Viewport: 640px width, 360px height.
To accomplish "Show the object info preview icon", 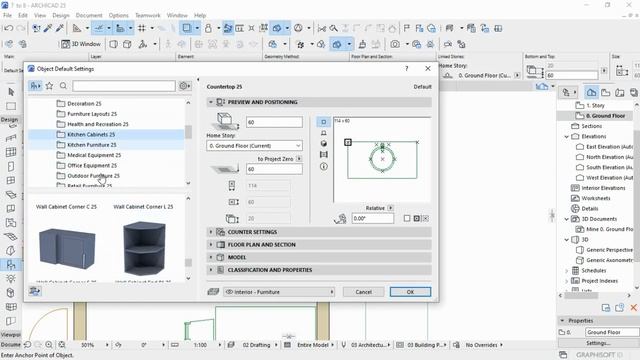I will [x=324, y=166].
